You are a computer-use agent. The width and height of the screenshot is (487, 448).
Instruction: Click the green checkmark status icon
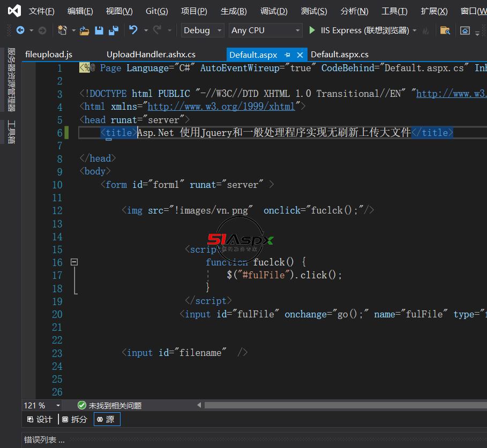coord(81,406)
